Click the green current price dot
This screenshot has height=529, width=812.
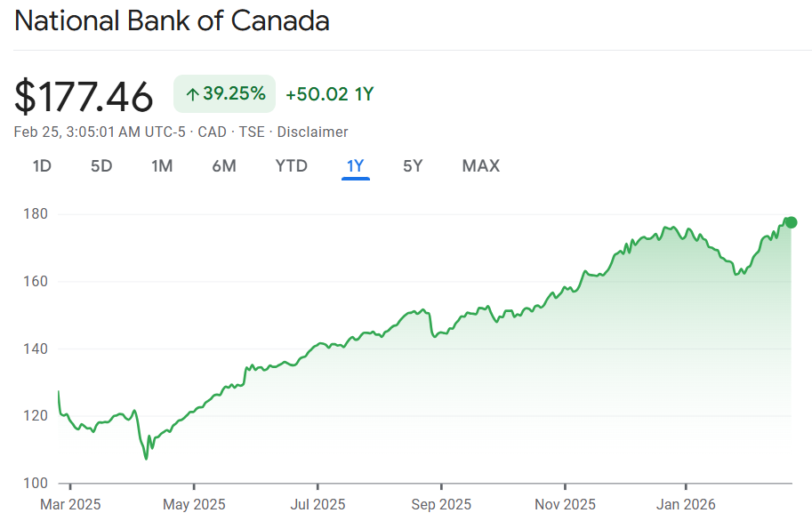click(x=791, y=222)
